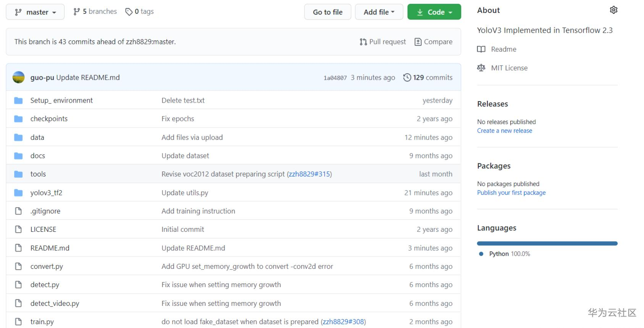
Task: Click the docs folder icon
Action: [18, 156]
